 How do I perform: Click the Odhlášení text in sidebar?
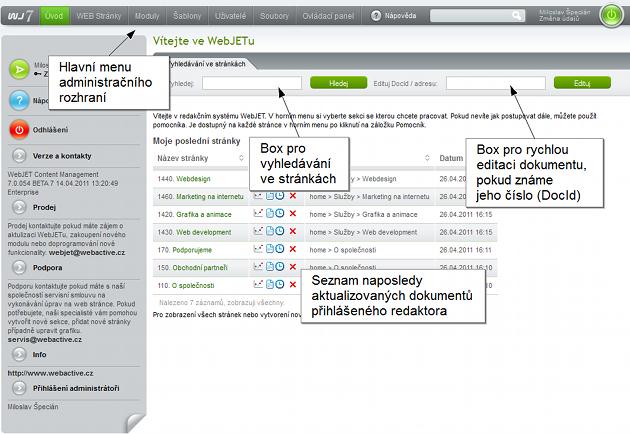tap(50, 130)
